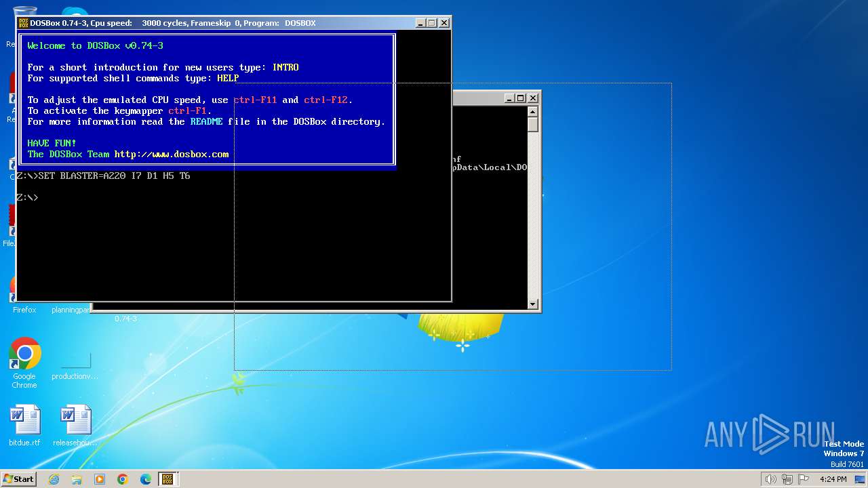Open Windows Explorer from the taskbar
The height and width of the screenshot is (488, 868).
(x=77, y=479)
